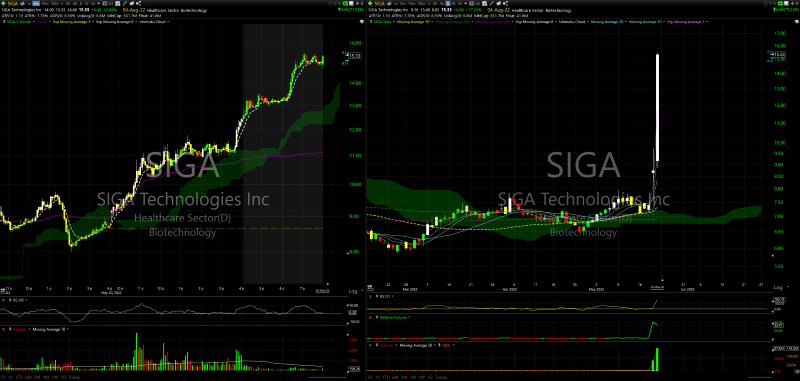This screenshot has width=800, height=381.
Task: Click the small plus icon at right chart's top right
Action: click(x=792, y=3)
